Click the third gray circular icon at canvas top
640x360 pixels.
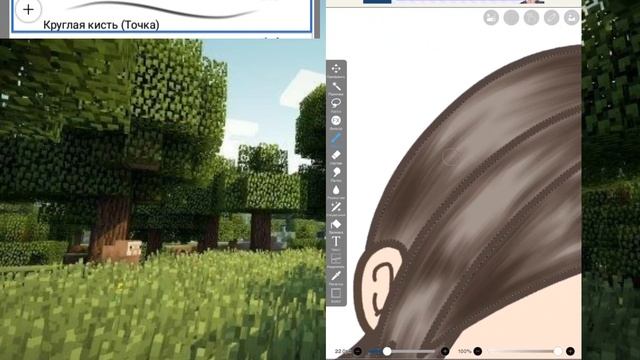coord(531,18)
